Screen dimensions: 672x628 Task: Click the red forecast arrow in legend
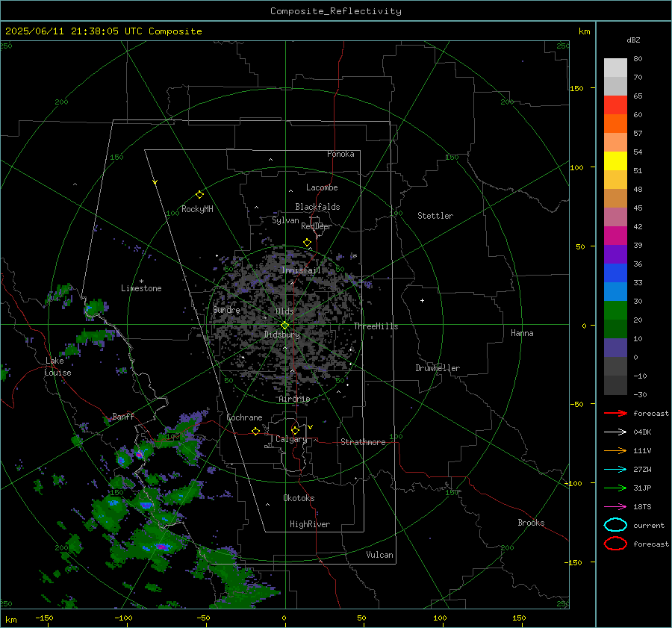point(615,413)
